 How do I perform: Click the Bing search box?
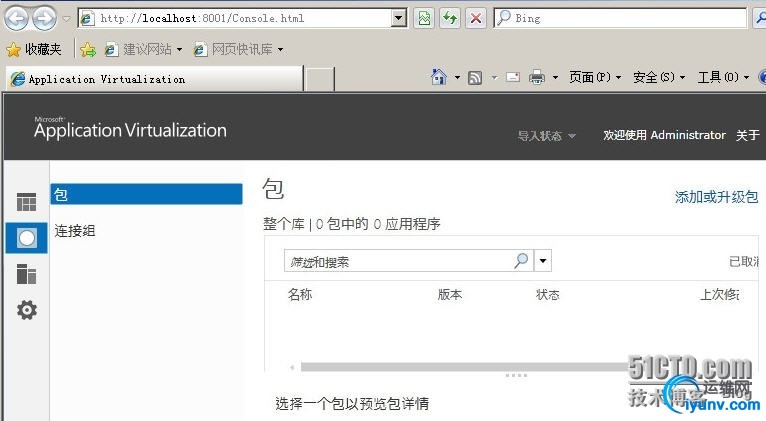point(620,19)
